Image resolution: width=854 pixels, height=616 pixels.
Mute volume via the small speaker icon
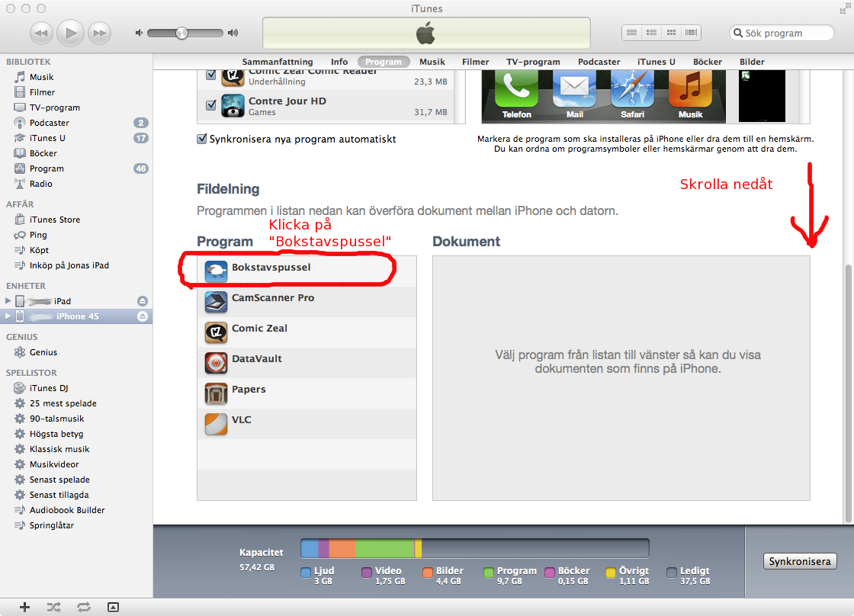tap(139, 33)
